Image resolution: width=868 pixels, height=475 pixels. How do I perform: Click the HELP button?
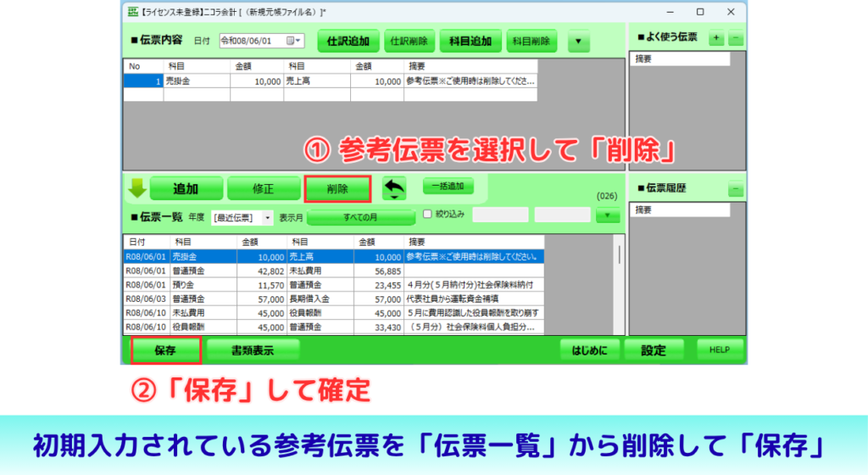(x=719, y=349)
